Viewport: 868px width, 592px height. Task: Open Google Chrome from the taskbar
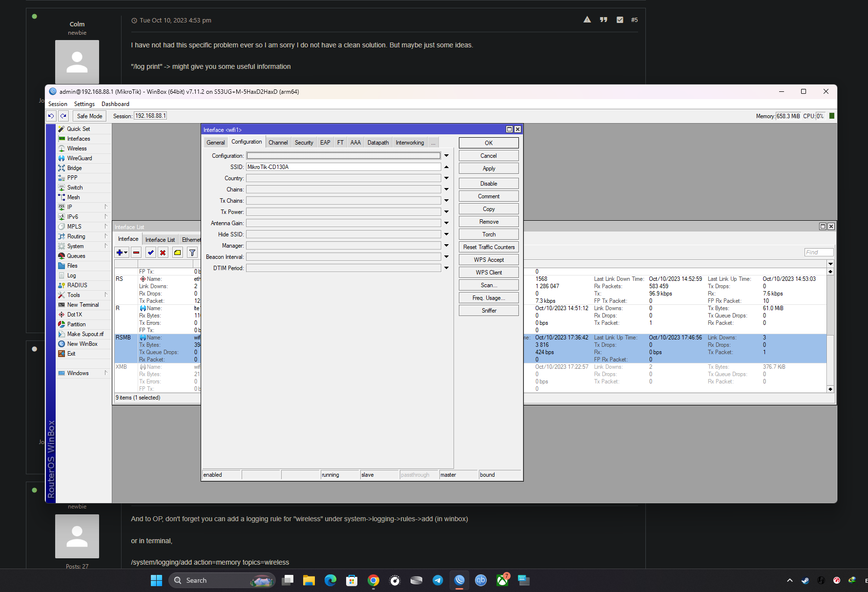(x=373, y=580)
